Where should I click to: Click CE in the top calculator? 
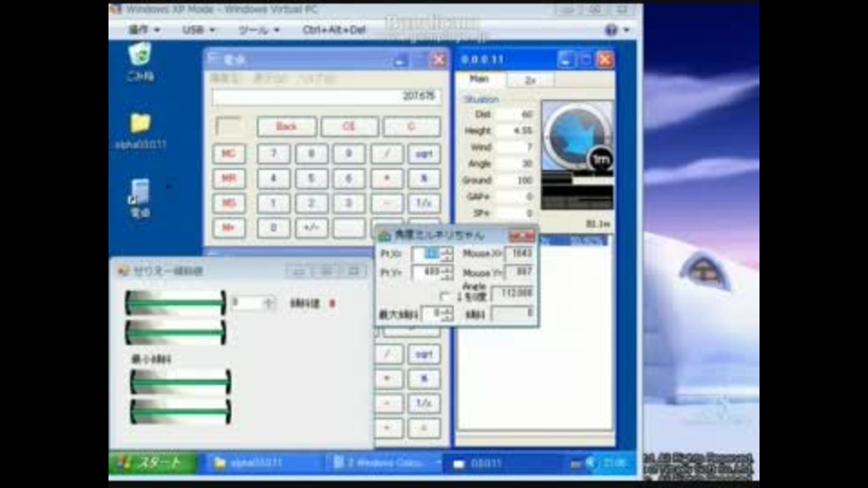[x=349, y=127]
